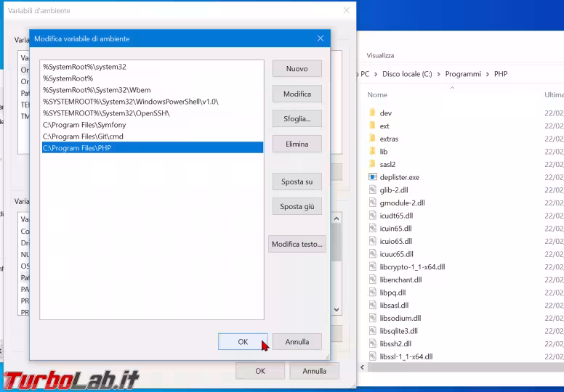Image resolution: width=564 pixels, height=392 pixels.
Task: Close the Modifica variabile di ambiente dialog
Action: click(321, 38)
